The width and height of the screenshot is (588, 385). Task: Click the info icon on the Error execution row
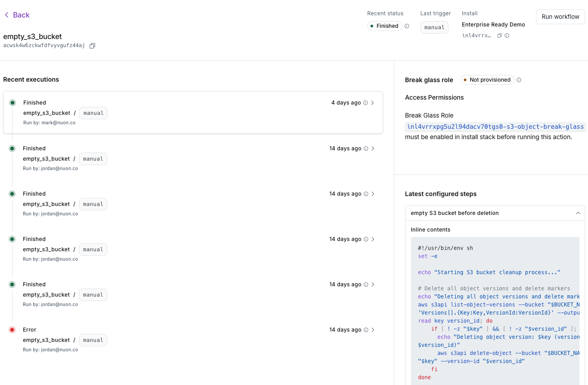(x=366, y=330)
